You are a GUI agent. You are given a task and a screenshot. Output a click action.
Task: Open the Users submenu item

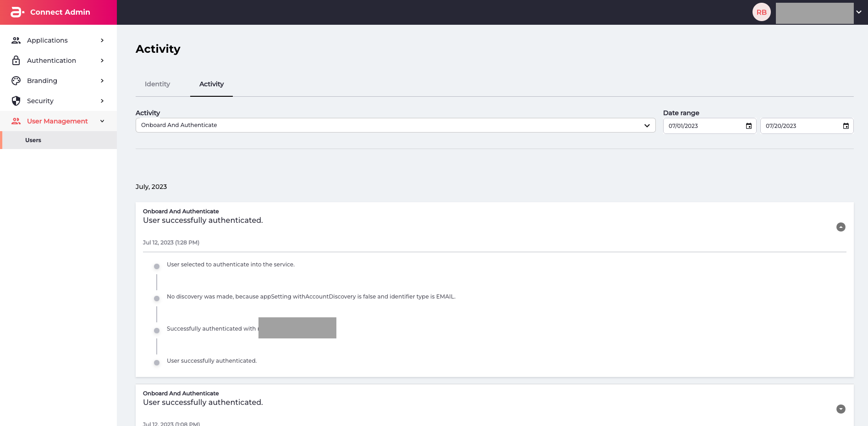click(x=58, y=140)
